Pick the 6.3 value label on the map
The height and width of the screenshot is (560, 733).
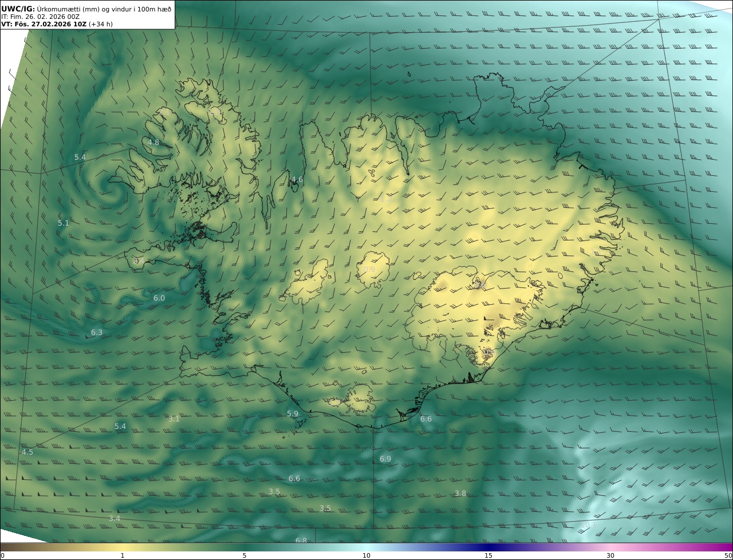coord(97,332)
